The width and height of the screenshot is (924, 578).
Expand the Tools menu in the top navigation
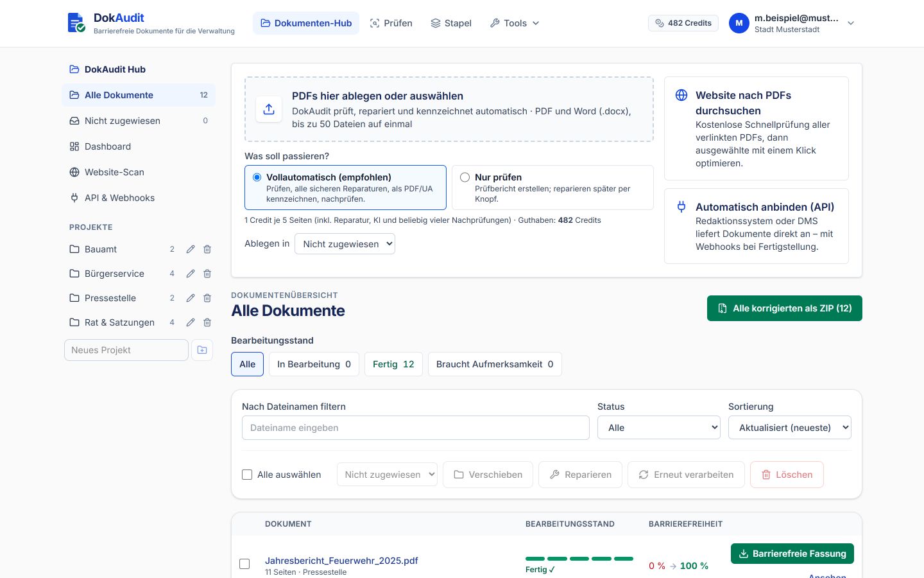(x=514, y=23)
